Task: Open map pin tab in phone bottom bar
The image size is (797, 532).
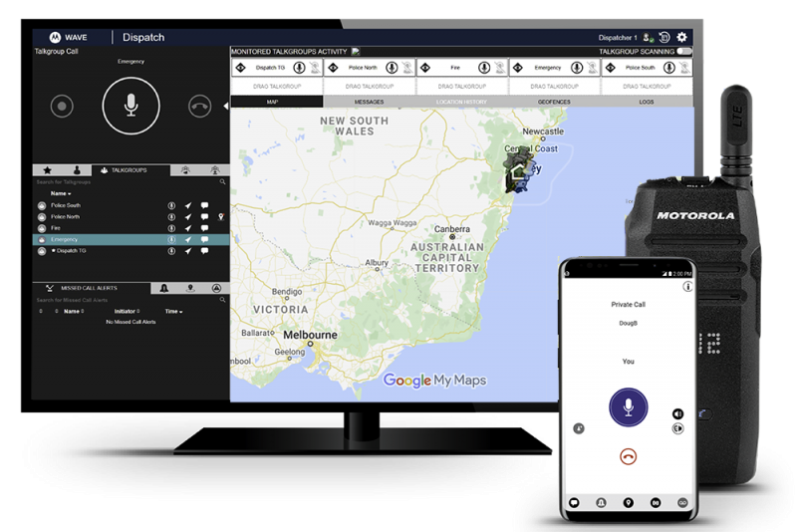Action: pos(629,502)
